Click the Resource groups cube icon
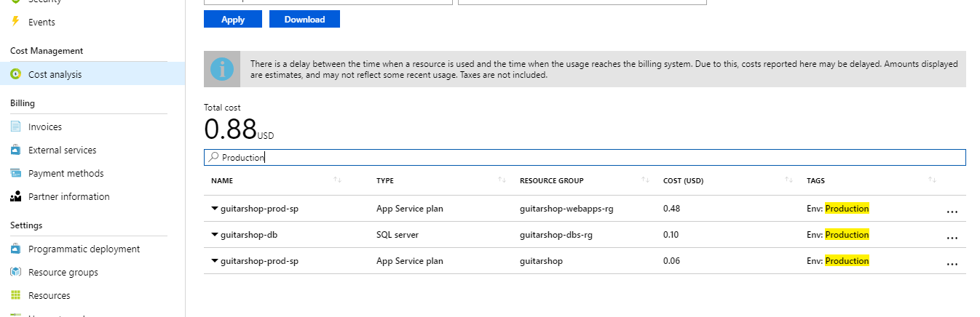The height and width of the screenshot is (317, 980). point(15,272)
